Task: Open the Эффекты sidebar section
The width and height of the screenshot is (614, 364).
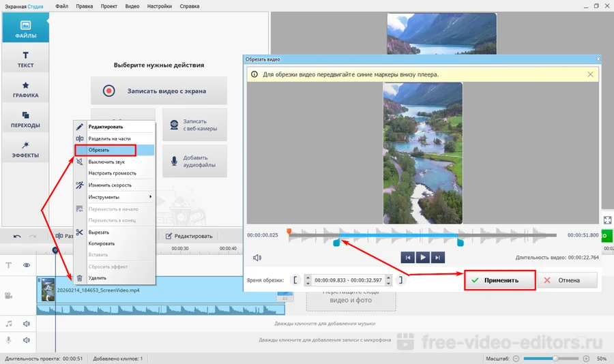Action: pyautogui.click(x=25, y=149)
